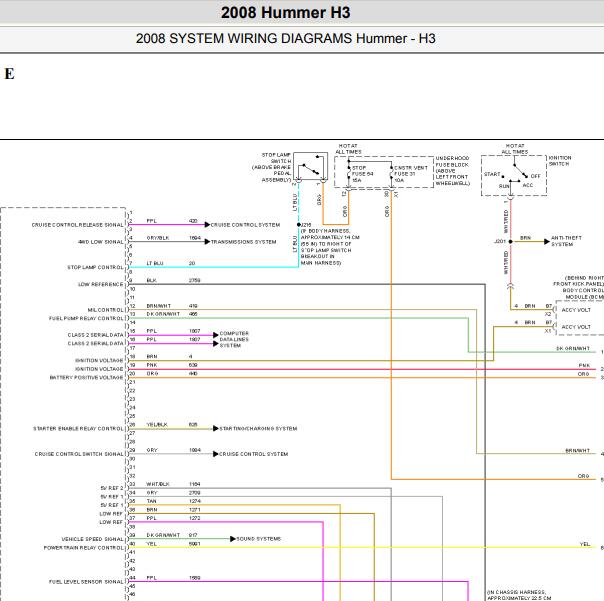
Task: Select the "4WD LOW SIGNAL" pin label
Action: click(x=101, y=242)
